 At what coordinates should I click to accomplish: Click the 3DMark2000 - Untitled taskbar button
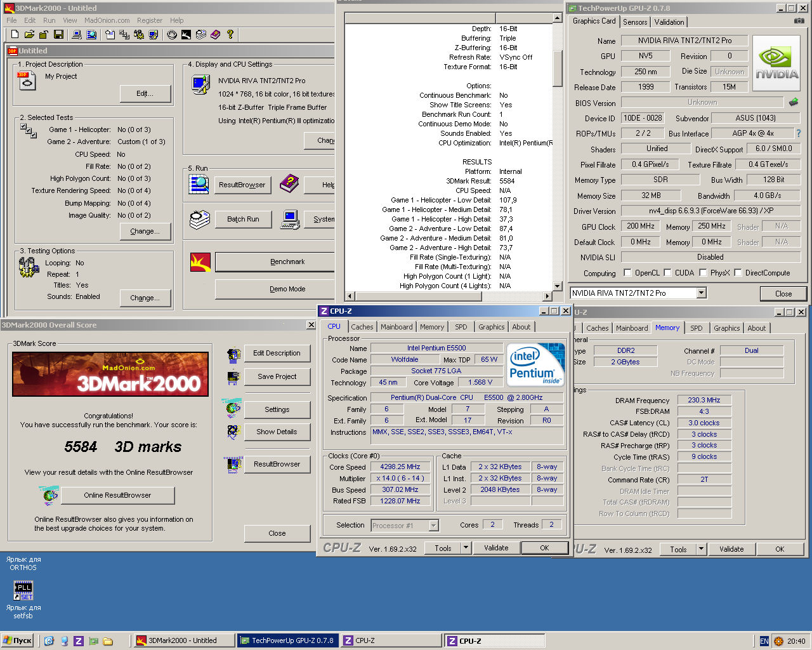183,641
